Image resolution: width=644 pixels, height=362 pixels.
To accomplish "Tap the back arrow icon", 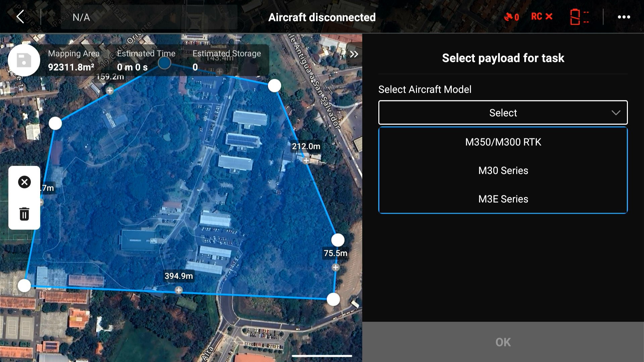I will point(20,17).
